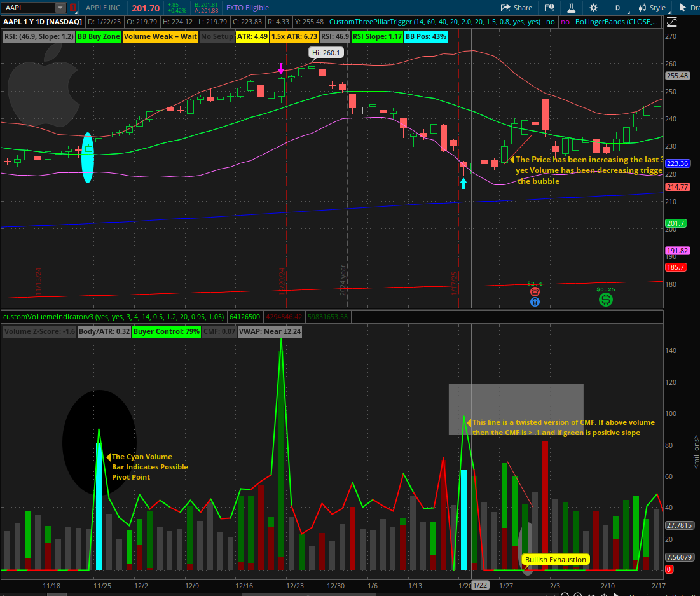This screenshot has width=700, height=596.
Task: Click the first 'no' study value label
Action: (x=551, y=22)
